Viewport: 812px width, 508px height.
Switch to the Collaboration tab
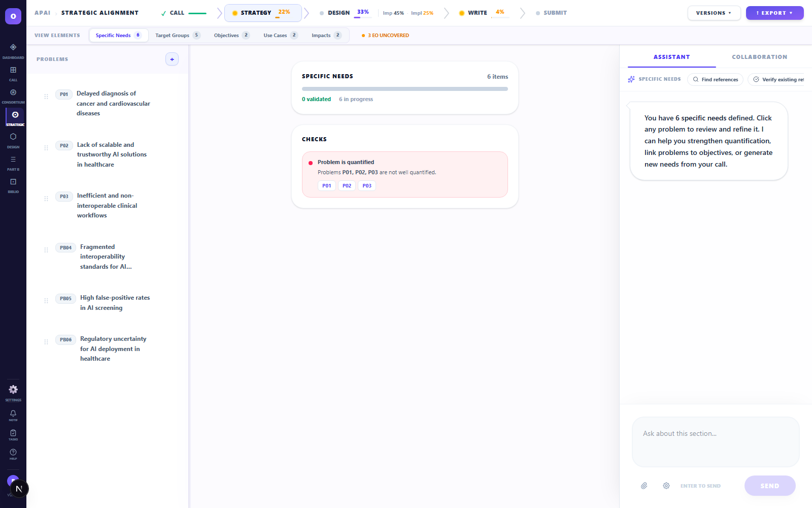pos(759,57)
